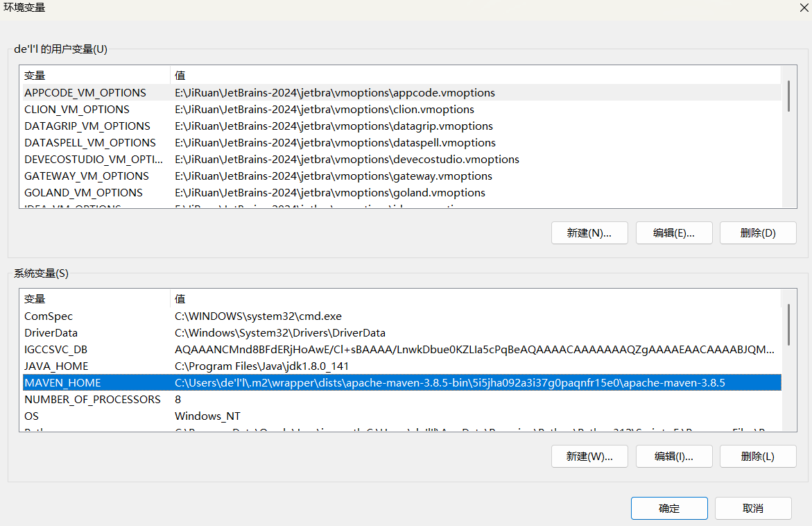Select the DriverData system variable
This screenshot has height=526, width=812.
tap(51, 332)
